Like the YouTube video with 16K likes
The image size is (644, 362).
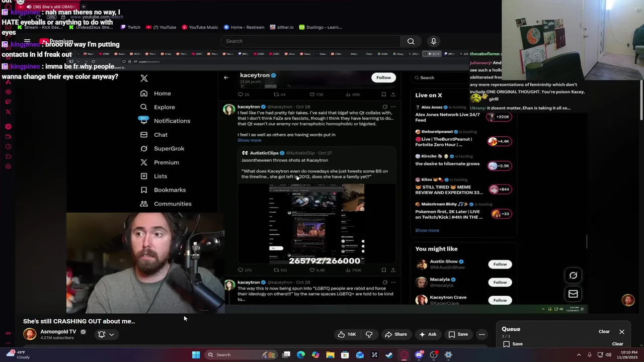click(x=347, y=334)
